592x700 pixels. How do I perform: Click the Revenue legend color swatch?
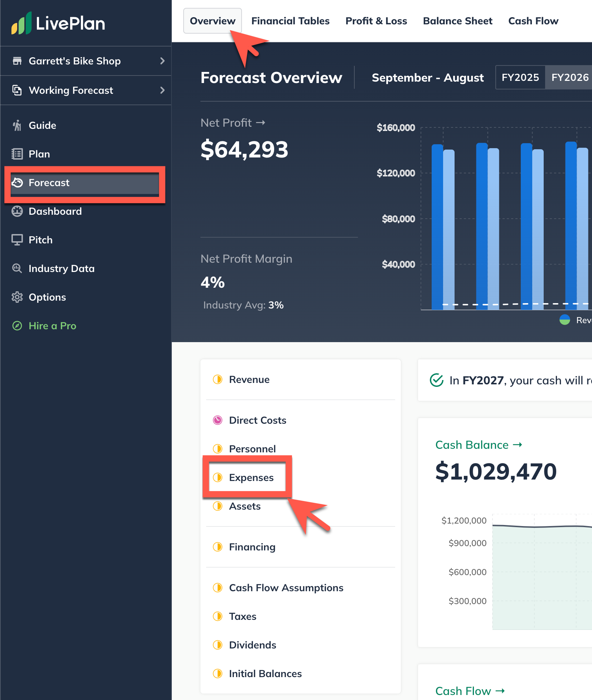pyautogui.click(x=564, y=320)
